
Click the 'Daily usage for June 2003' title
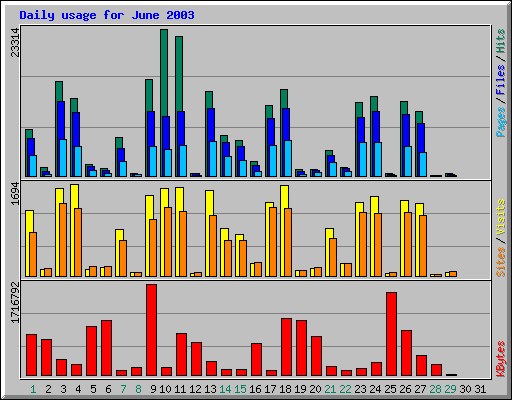click(107, 15)
